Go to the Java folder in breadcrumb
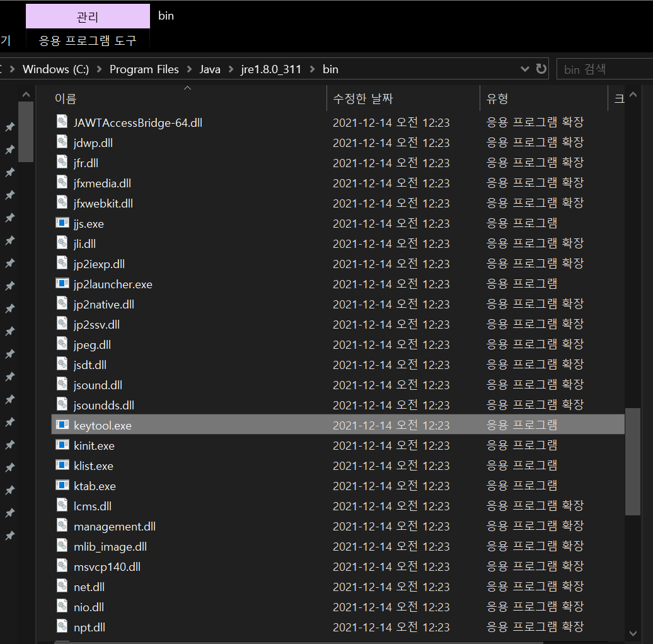Screen dimensions: 653x644 point(210,69)
